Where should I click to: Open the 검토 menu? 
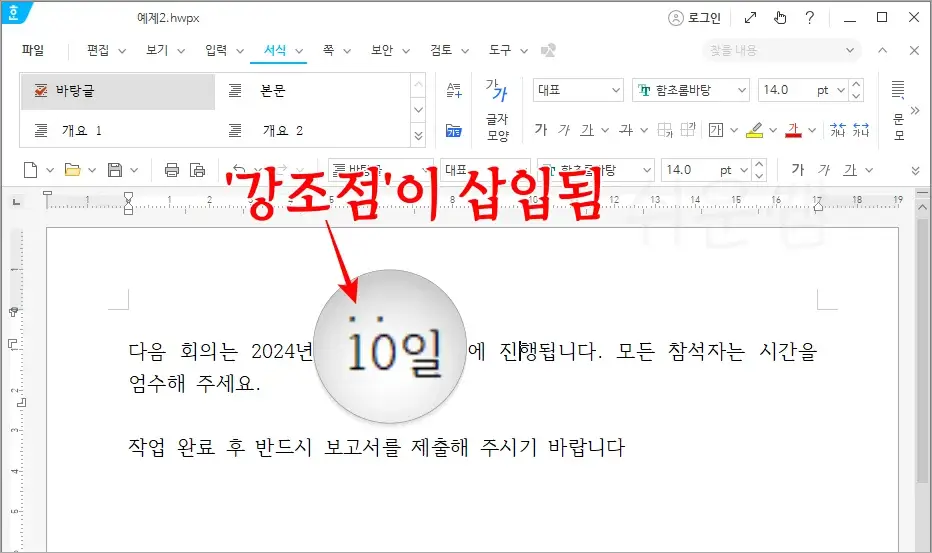click(441, 51)
